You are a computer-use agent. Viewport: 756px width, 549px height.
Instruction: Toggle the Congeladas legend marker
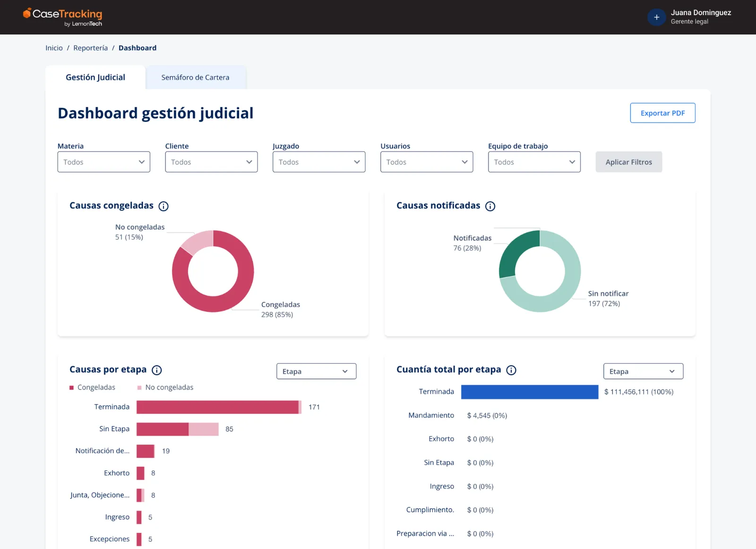pos(72,387)
